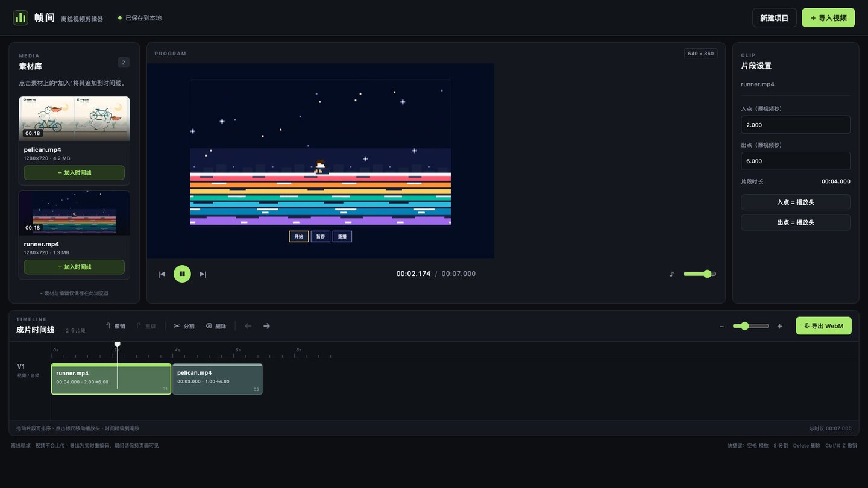The image size is (868, 488).
Task: Click the 帧间 app logo icon
Action: [x=20, y=18]
